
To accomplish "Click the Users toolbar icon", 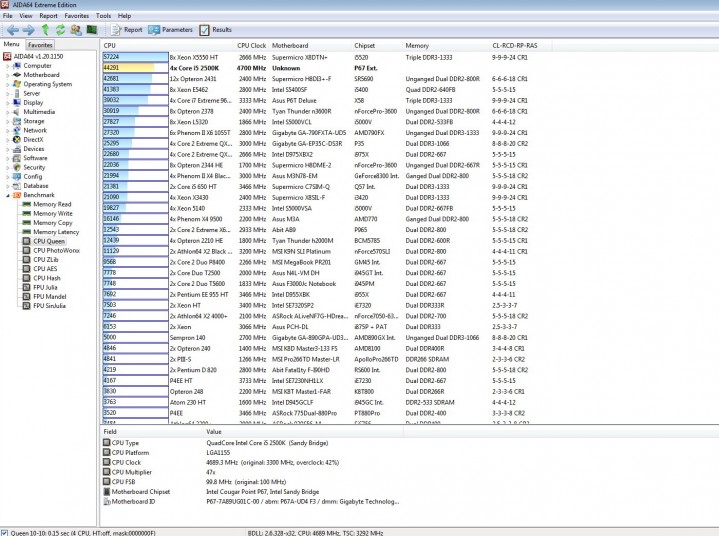I will (x=76, y=30).
